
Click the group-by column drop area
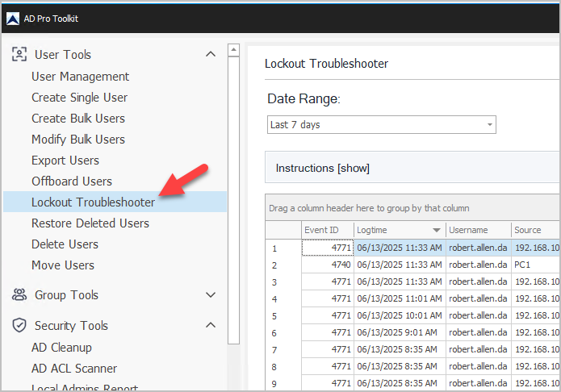click(x=412, y=208)
